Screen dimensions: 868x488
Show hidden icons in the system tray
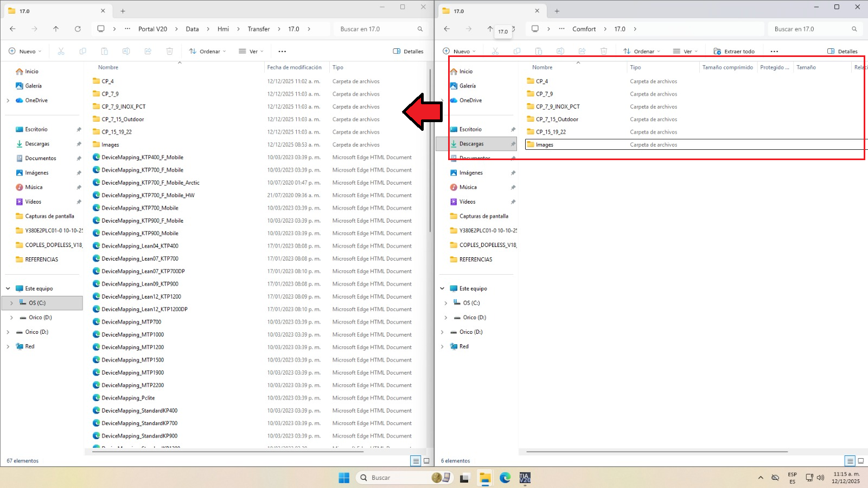pos(761,478)
